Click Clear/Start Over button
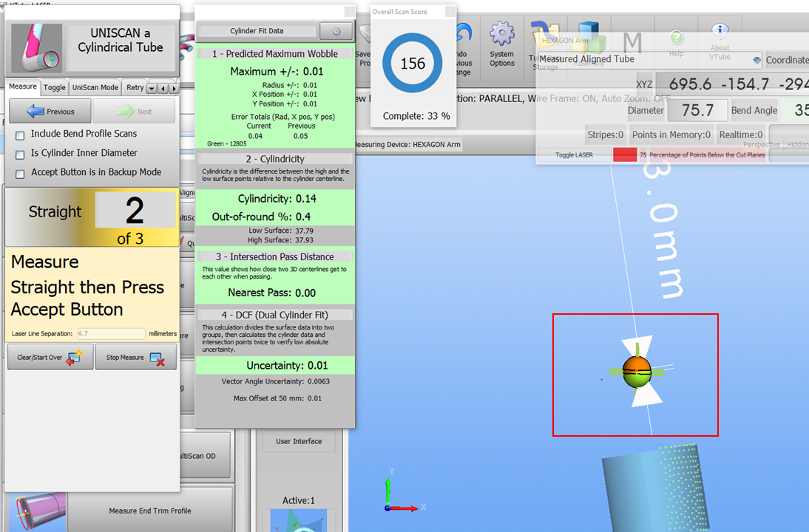The width and height of the screenshot is (809, 532). 50,357
